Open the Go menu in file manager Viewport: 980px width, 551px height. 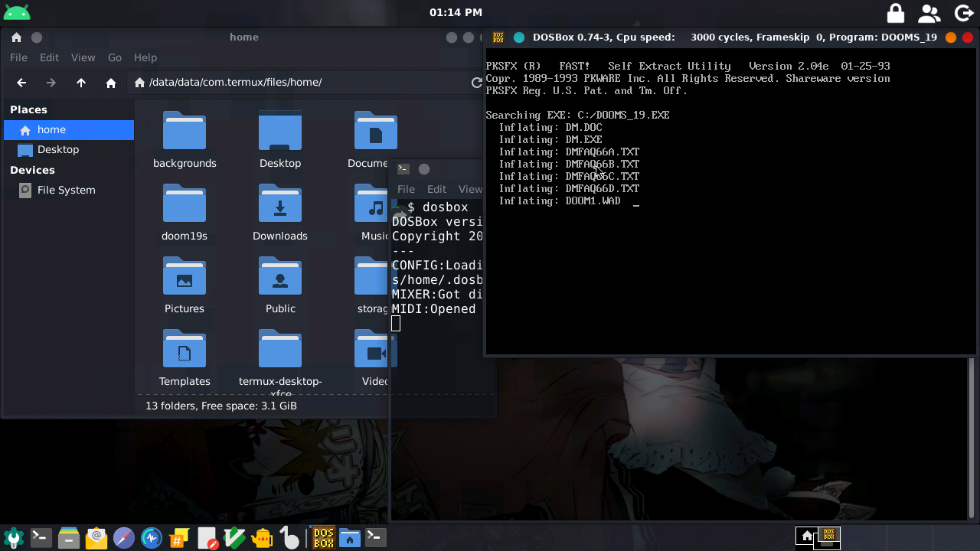point(115,57)
